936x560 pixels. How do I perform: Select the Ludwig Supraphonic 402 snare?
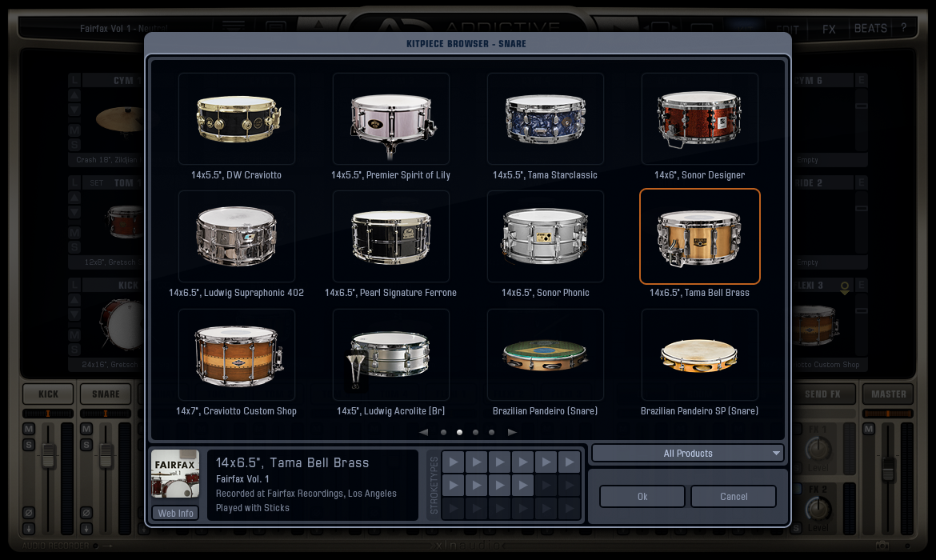236,237
